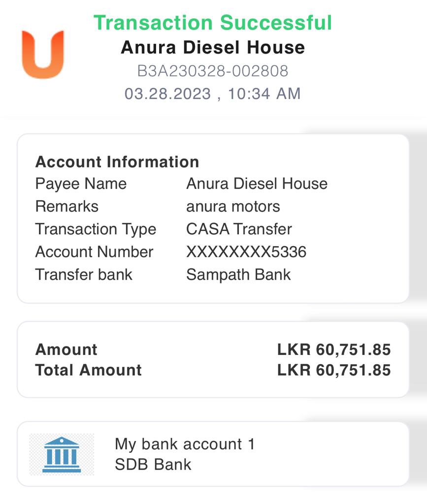The width and height of the screenshot is (427, 504).
Task: Click the Remarks value anura motors
Action: point(233,206)
